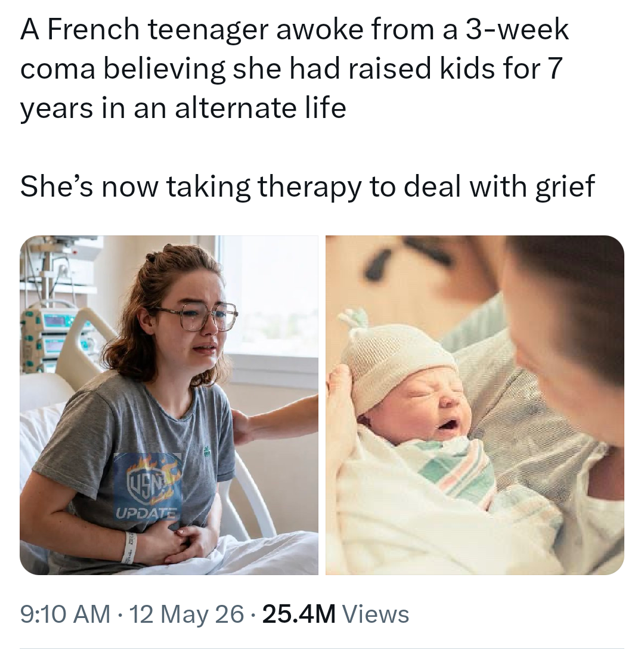
Task: Select the line 'coma believing she had raised kids'
Action: [x=292, y=69]
